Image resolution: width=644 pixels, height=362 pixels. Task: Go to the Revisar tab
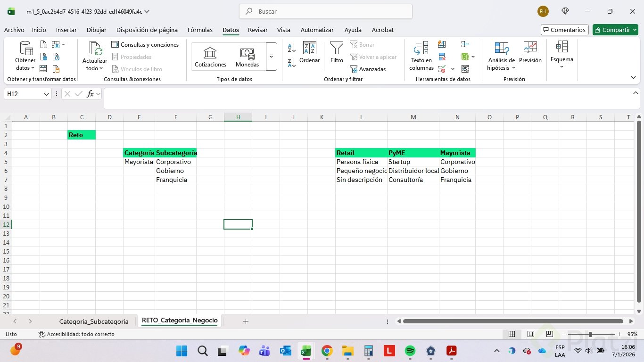click(258, 30)
